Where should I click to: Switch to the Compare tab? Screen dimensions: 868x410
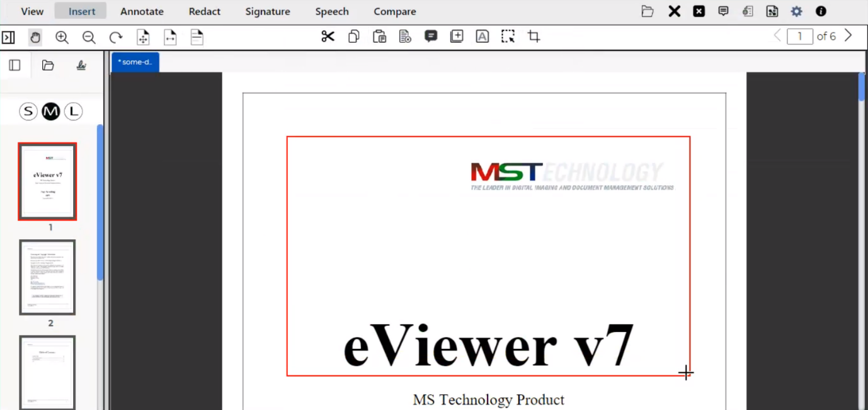click(x=395, y=11)
